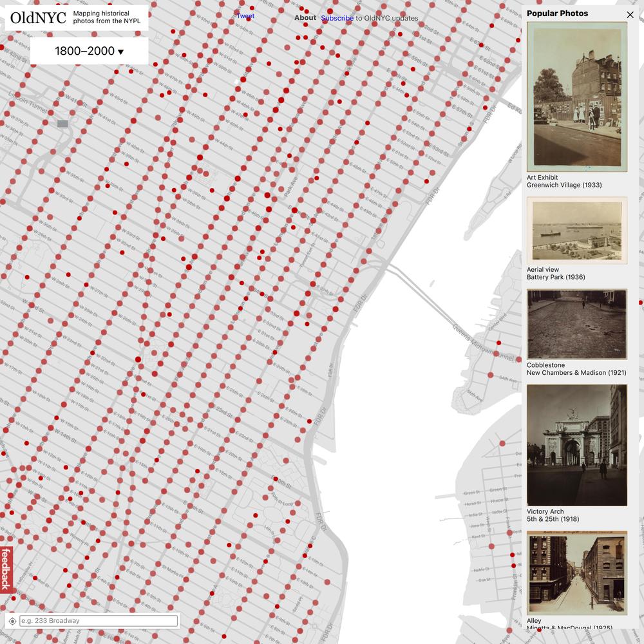Click the 'Victory Arch' caption text
Image resolution: width=644 pixels, height=644 pixels.
(545, 511)
